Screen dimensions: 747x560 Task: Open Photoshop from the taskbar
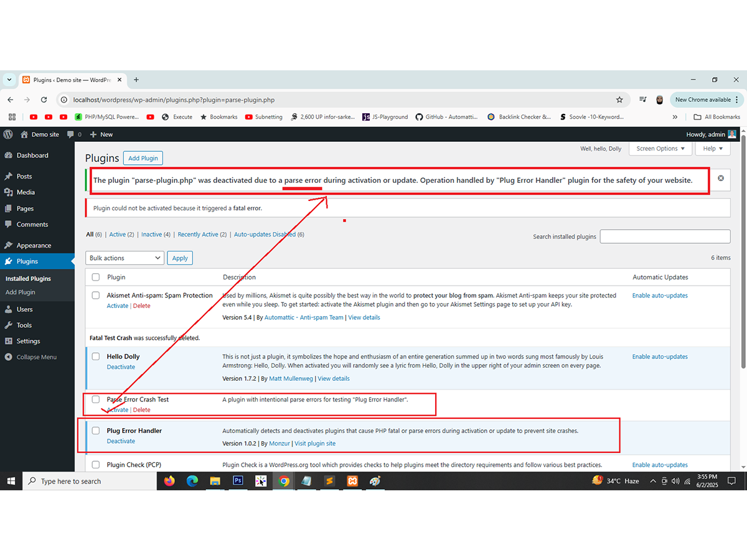(x=237, y=481)
